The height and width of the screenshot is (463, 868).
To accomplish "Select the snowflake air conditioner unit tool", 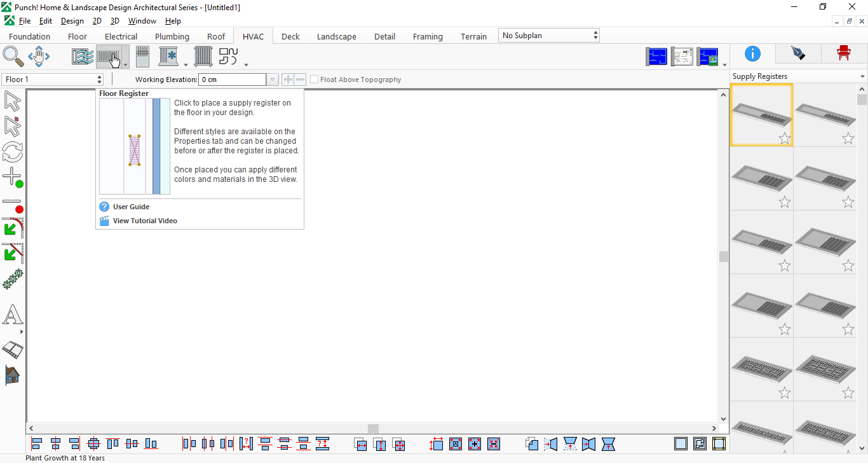I will click(169, 57).
